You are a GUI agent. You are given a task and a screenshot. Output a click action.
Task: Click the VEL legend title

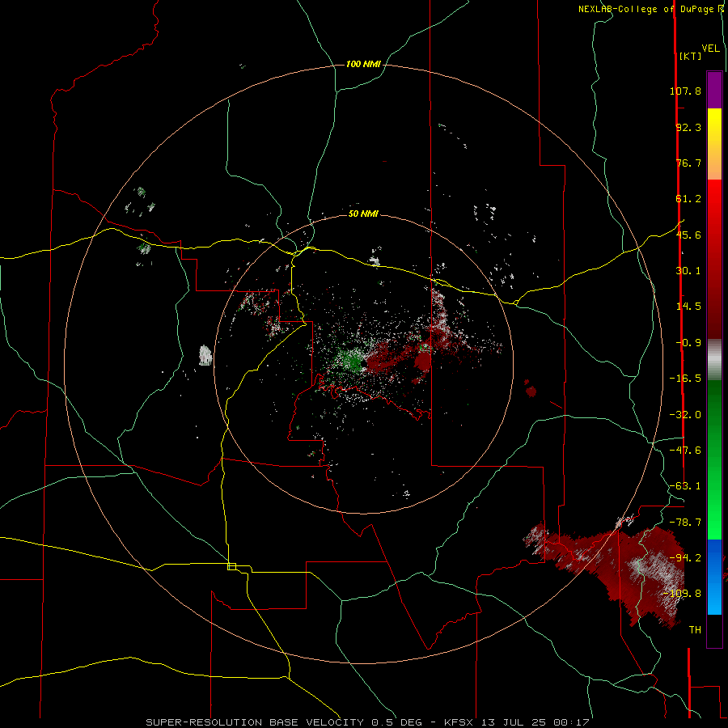tap(710, 48)
